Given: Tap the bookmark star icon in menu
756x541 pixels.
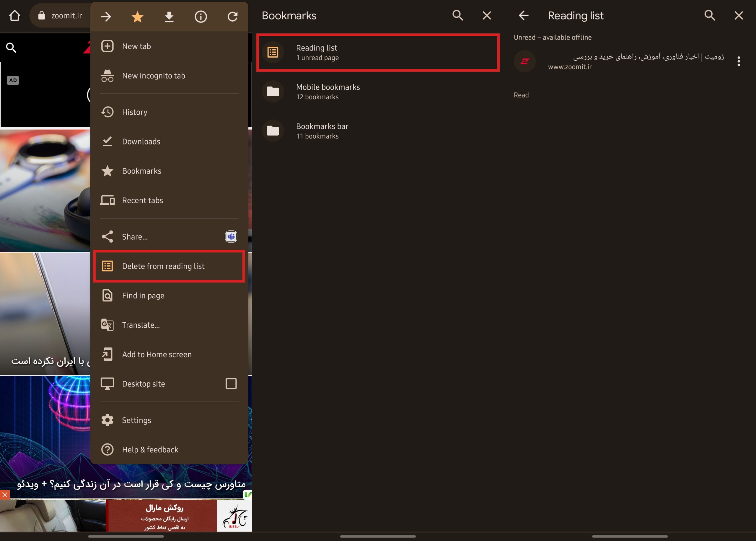Looking at the screenshot, I should pos(137,16).
